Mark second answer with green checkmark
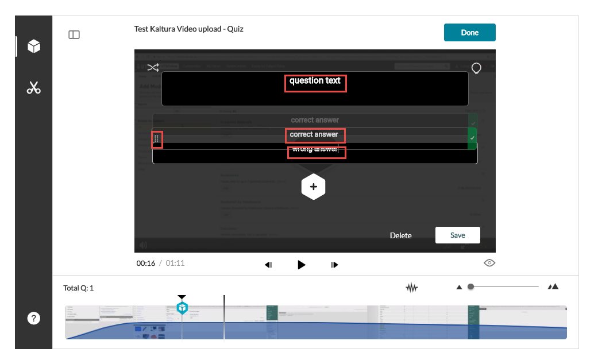Screen dimensions: 598x364 [x=472, y=138]
